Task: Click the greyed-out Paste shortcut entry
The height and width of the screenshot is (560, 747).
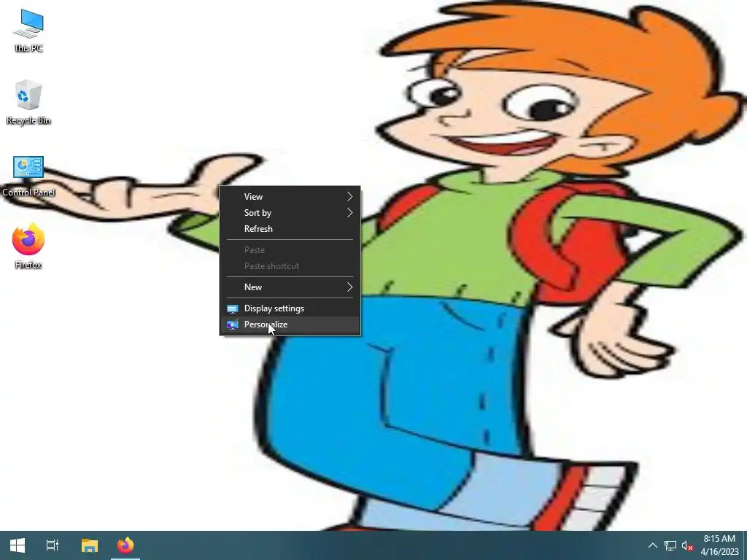Action: coord(290,266)
